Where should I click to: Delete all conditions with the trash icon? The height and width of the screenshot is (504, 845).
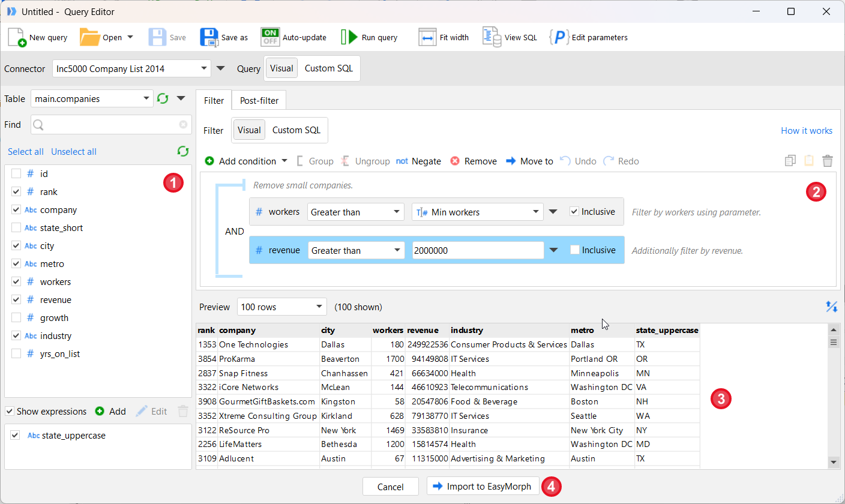pyautogui.click(x=828, y=161)
